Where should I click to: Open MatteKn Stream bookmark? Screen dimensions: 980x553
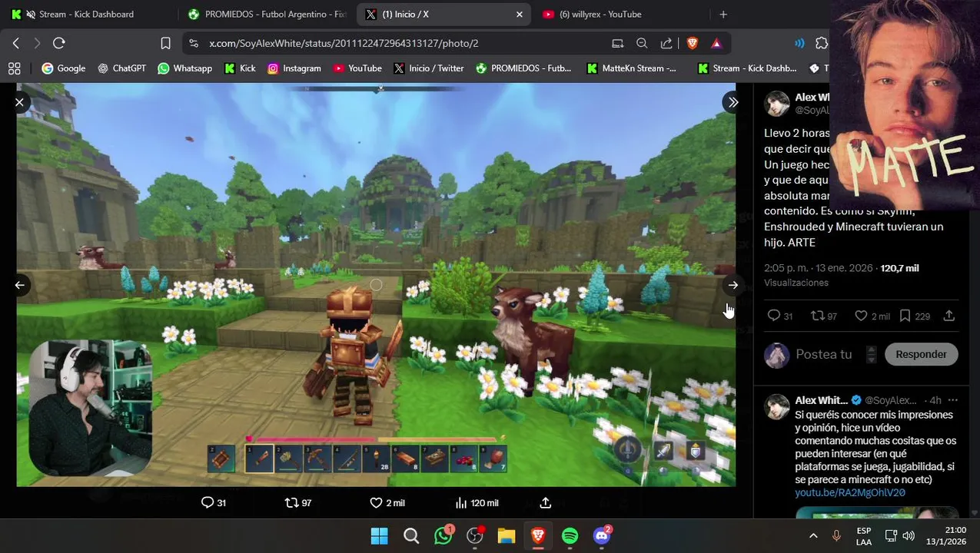pyautogui.click(x=631, y=68)
